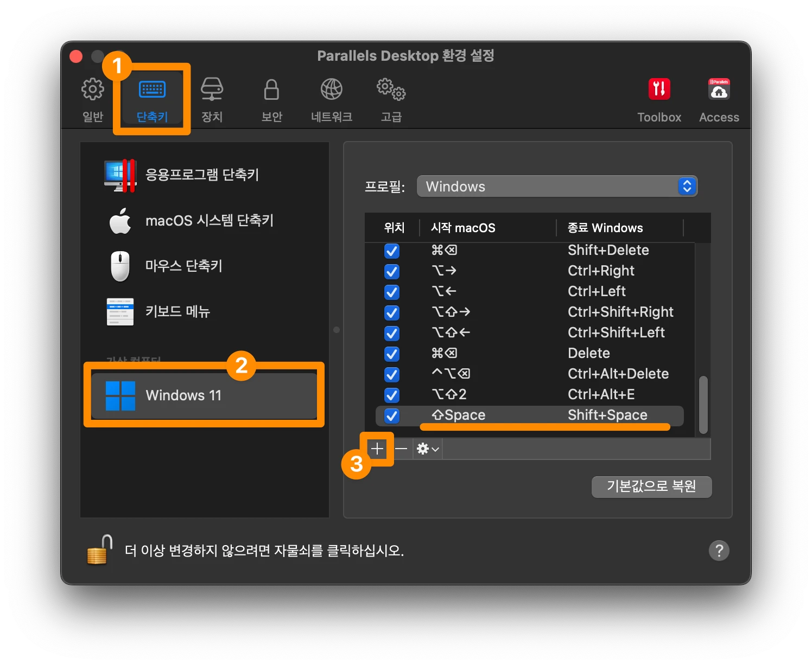Click the 위치 column header

click(395, 228)
